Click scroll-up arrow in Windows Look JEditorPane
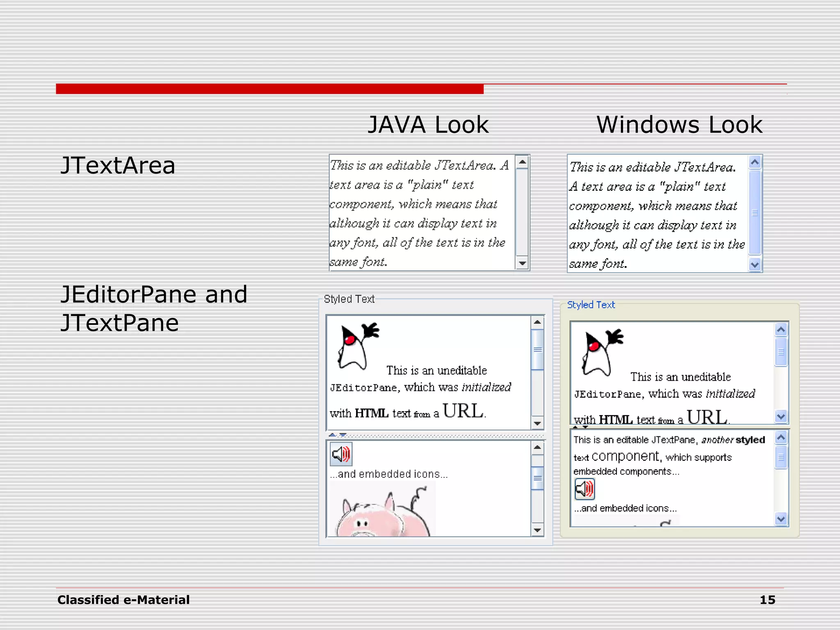The width and height of the screenshot is (840, 630). tap(781, 330)
